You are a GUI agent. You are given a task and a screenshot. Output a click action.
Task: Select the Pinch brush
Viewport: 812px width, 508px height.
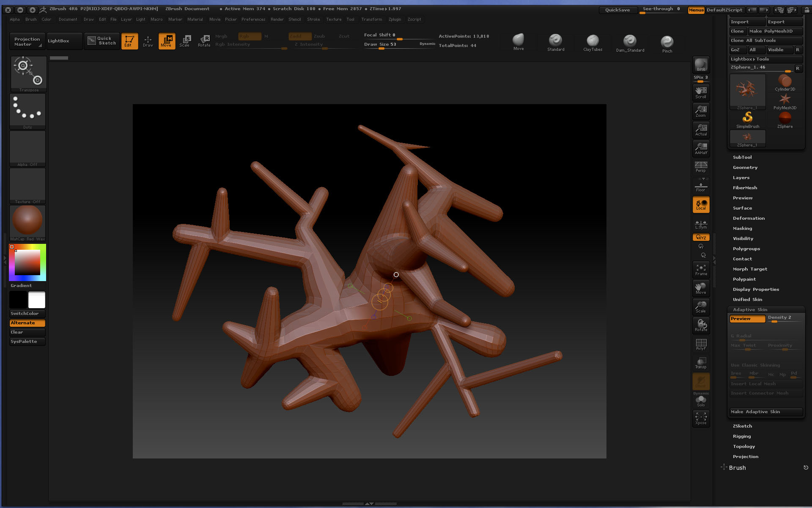click(667, 44)
